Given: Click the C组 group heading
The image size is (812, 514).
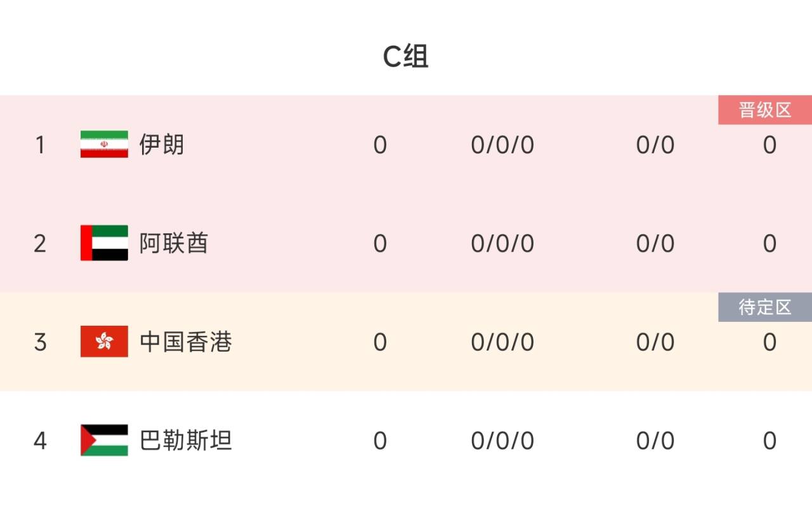Looking at the screenshot, I should coord(406,57).
